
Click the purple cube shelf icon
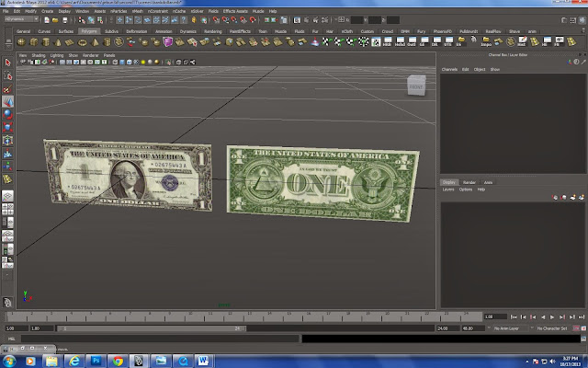pyautogui.click(x=167, y=42)
